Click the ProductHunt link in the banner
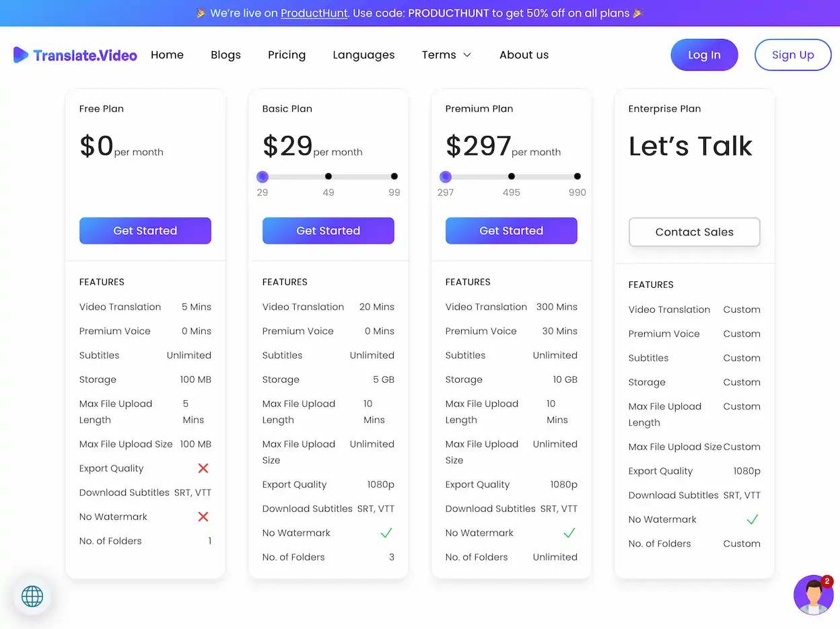840x629 pixels. 314,13
